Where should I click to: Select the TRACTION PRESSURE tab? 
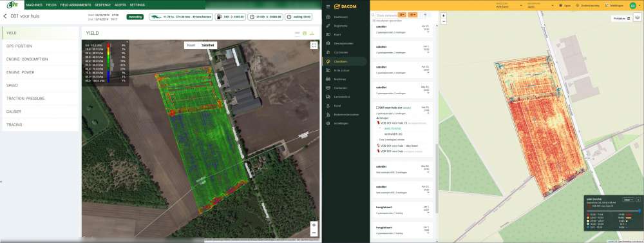coord(40,99)
